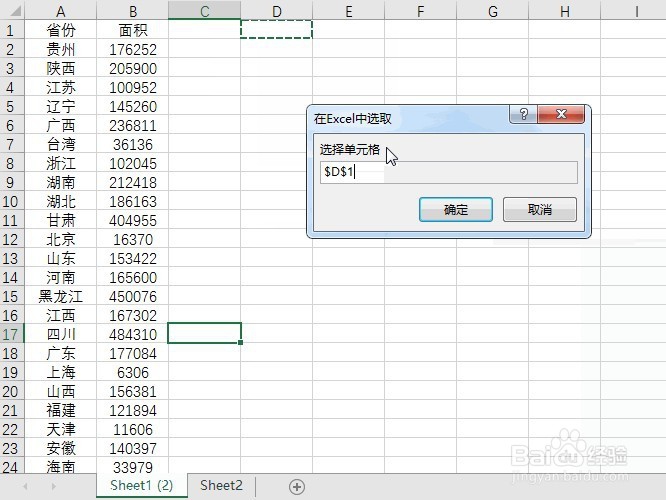Image resolution: width=666 pixels, height=500 pixels.
Task: Click the 选择单元格 input field containing $D$1
Action: coord(449,172)
